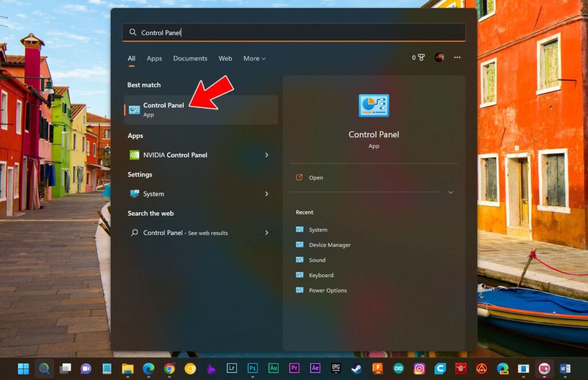
Task: Launch Edge Canary from the taskbar
Action: [x=502, y=369]
